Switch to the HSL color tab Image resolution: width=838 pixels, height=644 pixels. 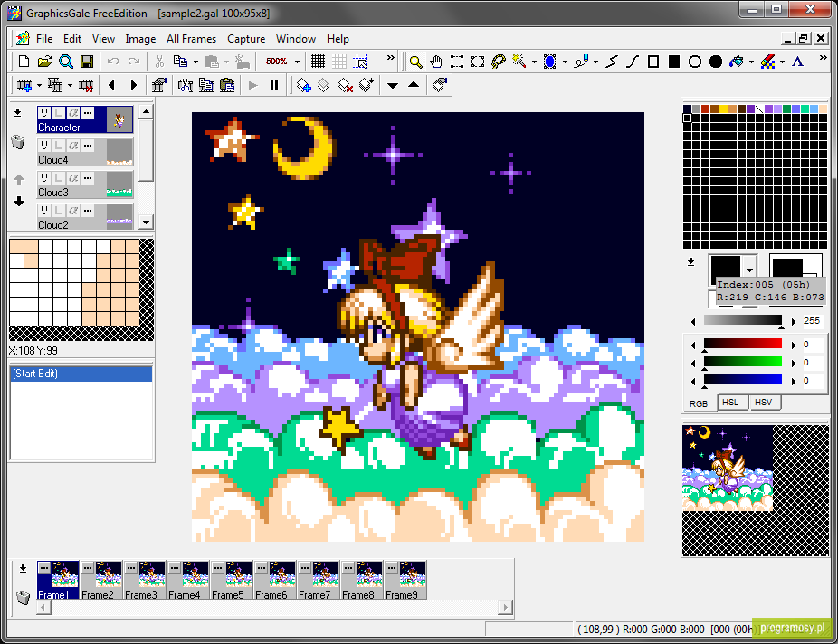tap(730, 402)
